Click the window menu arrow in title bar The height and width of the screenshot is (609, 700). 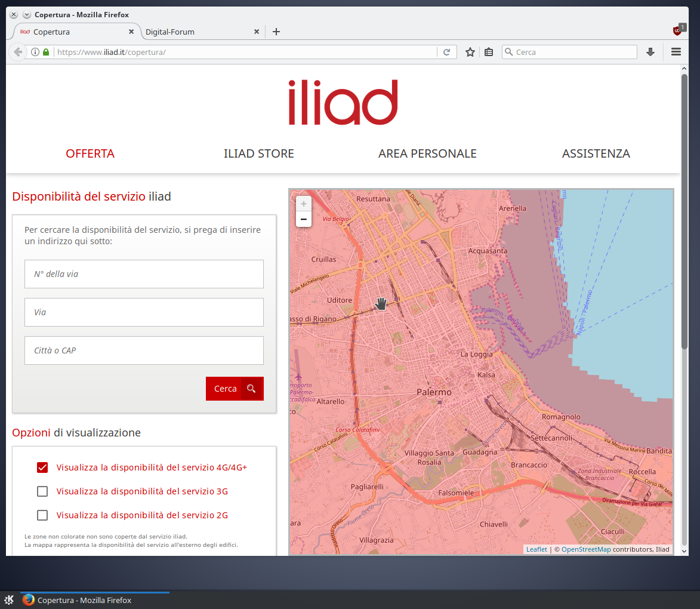coord(27,14)
